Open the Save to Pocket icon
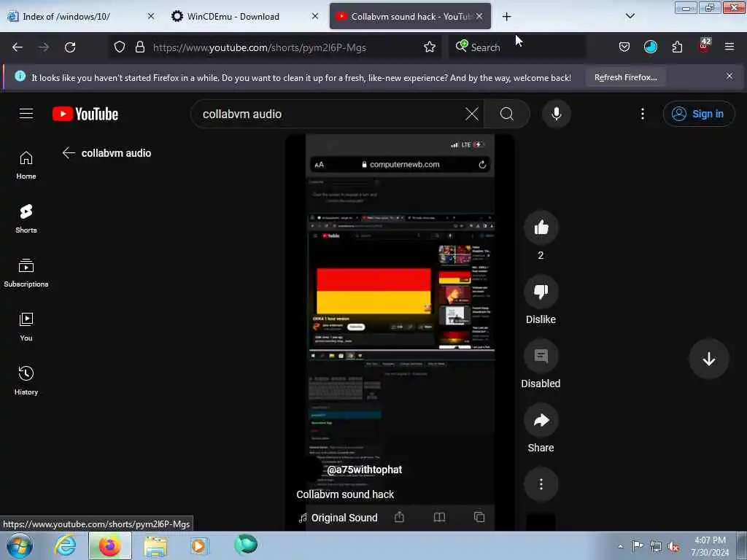The height and width of the screenshot is (560, 747). (x=624, y=47)
